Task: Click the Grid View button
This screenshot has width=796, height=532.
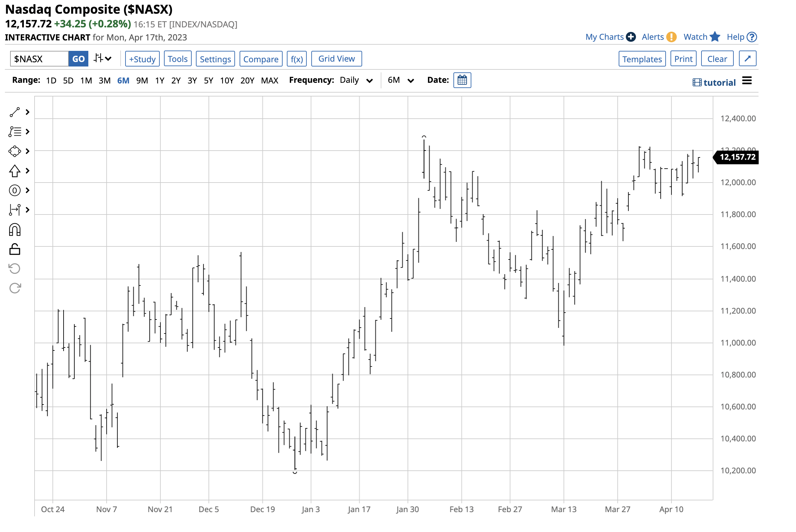Action: tap(336, 59)
